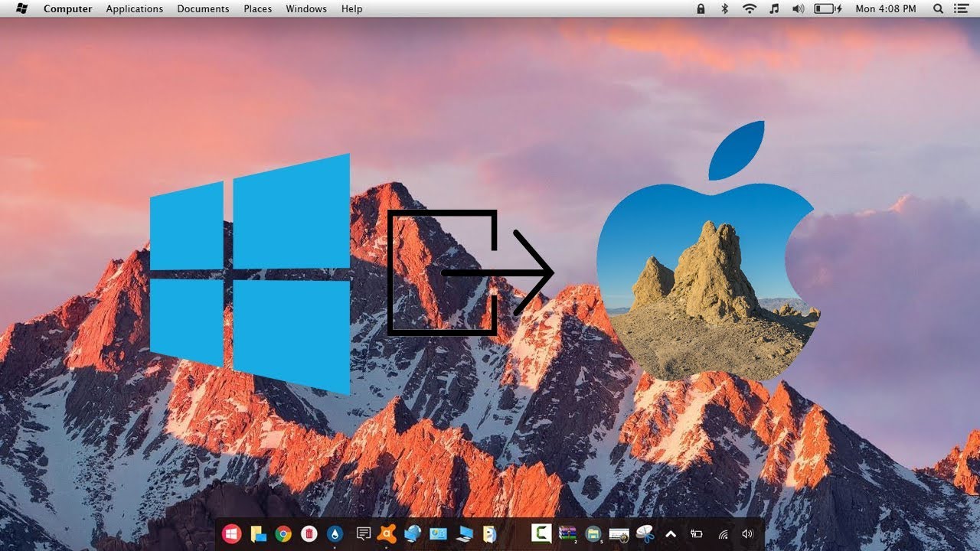This screenshot has width=980, height=551.
Task: Open the on-screen keyboard icon in dock
Action: (619, 534)
